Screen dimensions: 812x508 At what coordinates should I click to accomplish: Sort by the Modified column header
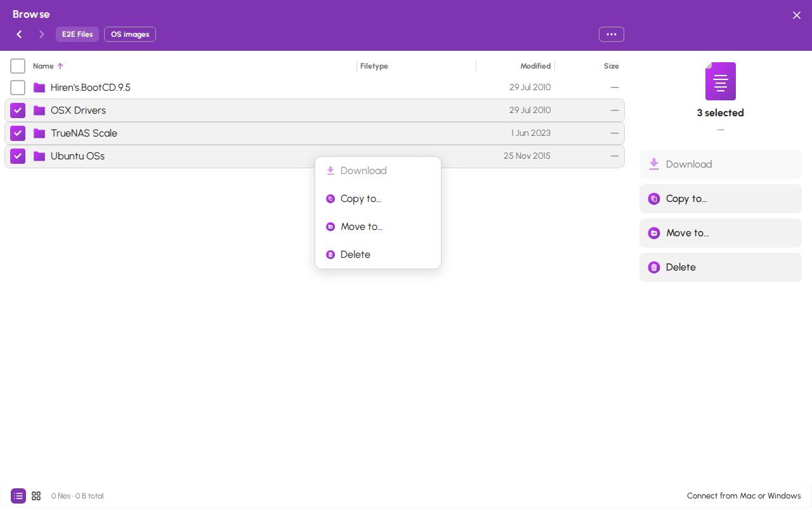tap(535, 66)
